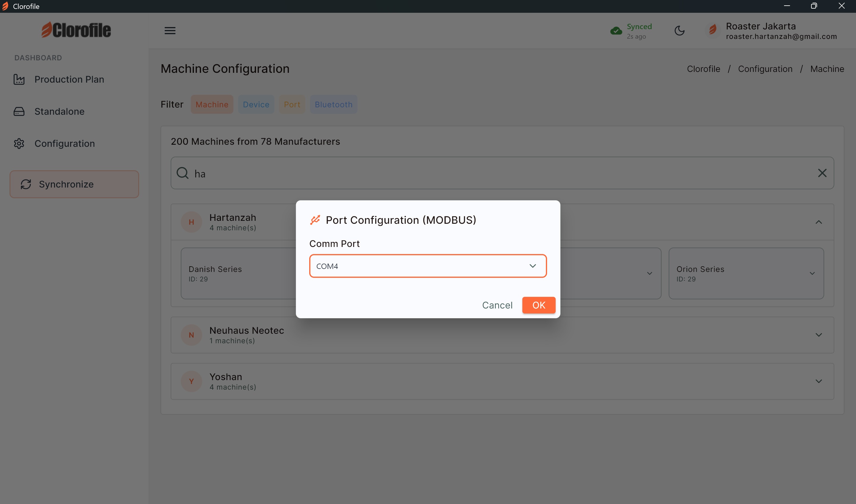This screenshot has height=504, width=856.
Task: Click the Hartanzah H avatar
Action: [x=191, y=222]
